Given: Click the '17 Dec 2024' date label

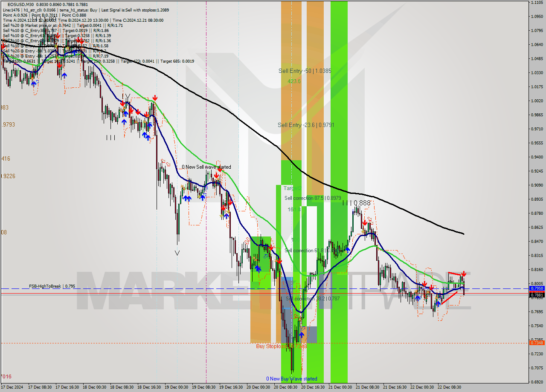Looking at the screenshot, I should (12, 387).
